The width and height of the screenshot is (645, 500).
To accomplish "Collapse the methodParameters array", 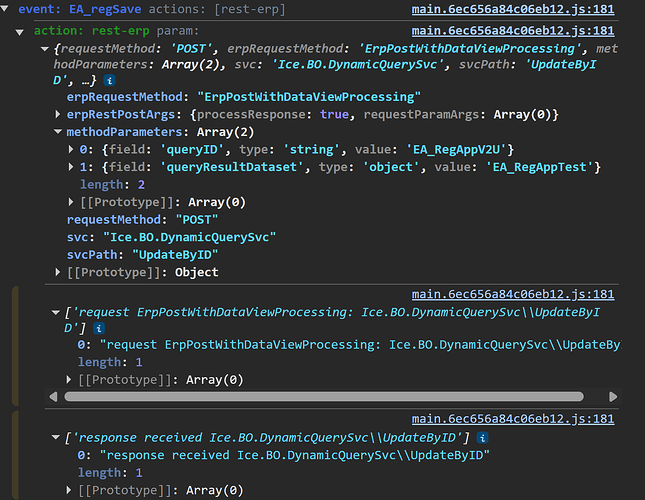I will pyautogui.click(x=58, y=132).
